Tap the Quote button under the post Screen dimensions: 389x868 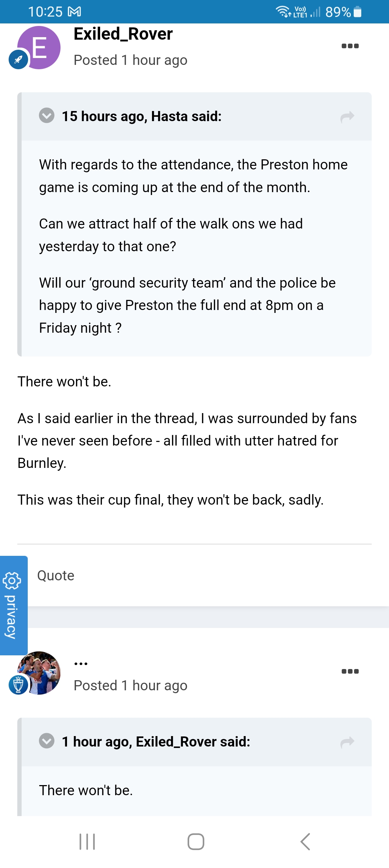[56, 576]
